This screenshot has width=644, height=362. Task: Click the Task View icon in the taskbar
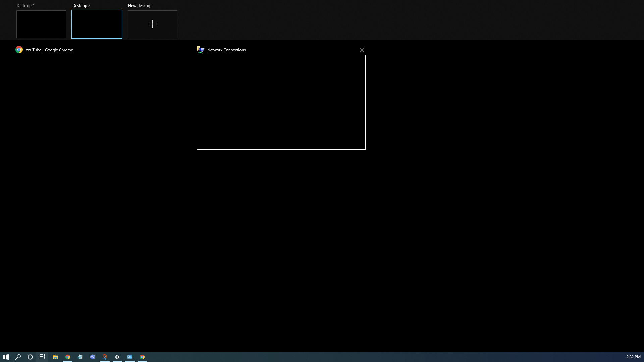click(42, 357)
